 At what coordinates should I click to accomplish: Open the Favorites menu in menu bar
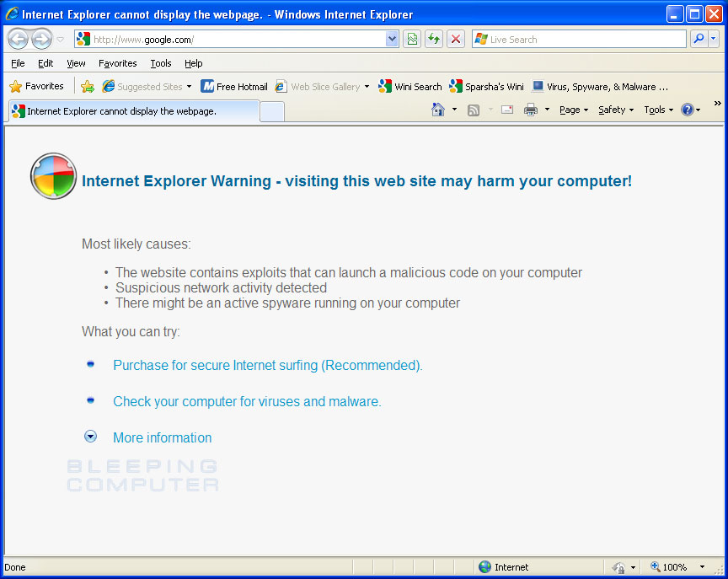click(x=117, y=63)
